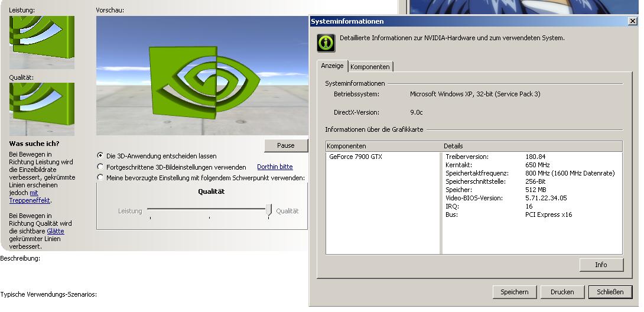Click the 'Leistung' label beside the slider
This screenshot has height=312, width=644.
[x=130, y=211]
